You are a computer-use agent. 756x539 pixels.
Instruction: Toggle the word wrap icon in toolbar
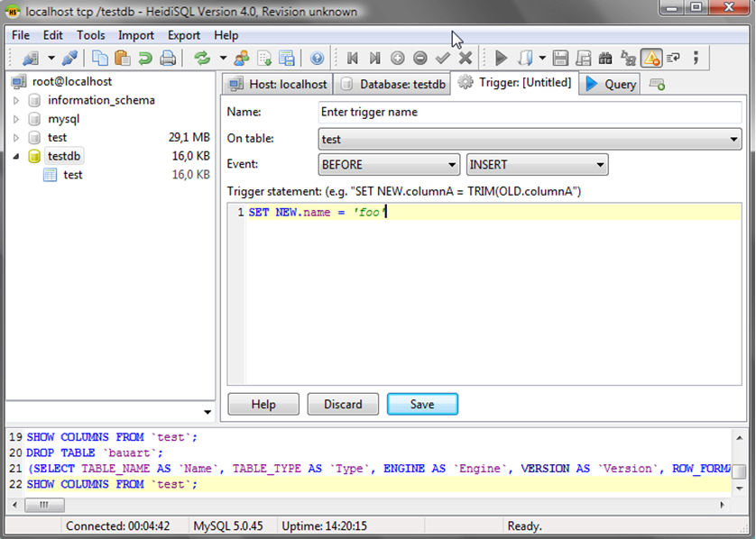[673, 59]
